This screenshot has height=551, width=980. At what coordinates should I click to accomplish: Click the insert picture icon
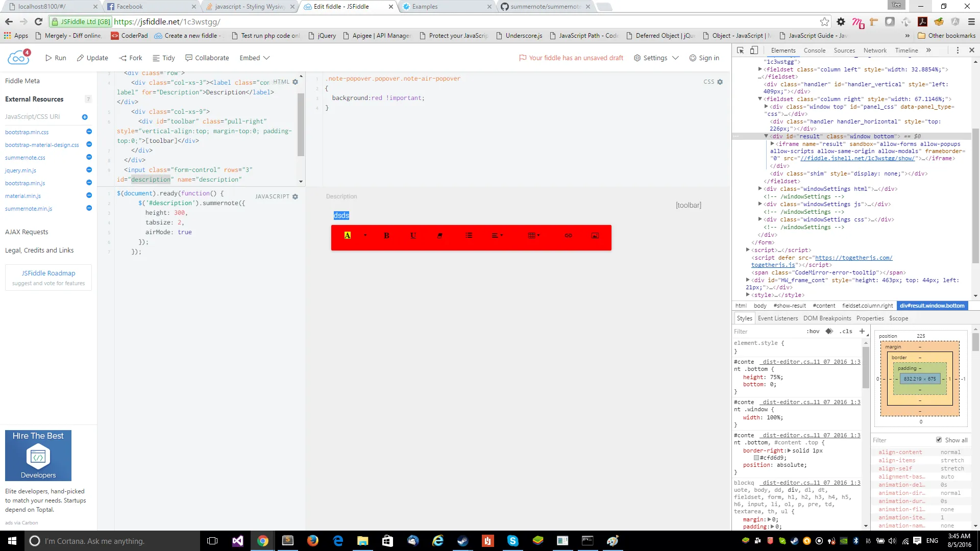pyautogui.click(x=595, y=236)
